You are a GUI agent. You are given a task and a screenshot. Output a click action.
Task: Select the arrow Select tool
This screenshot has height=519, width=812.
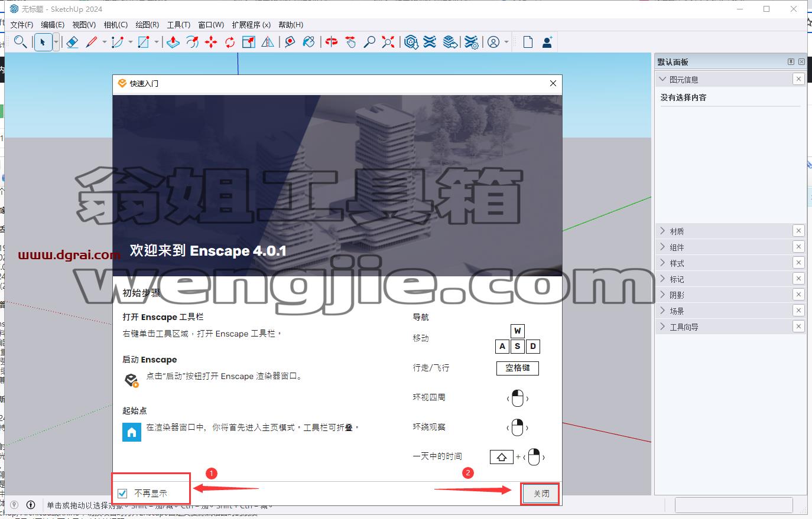pos(43,42)
